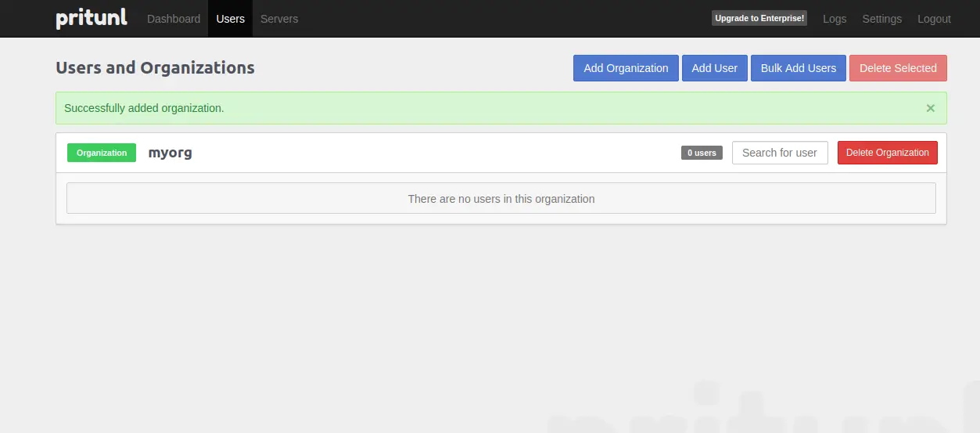Log out using the Logout link
This screenshot has height=433, width=980.
tap(934, 19)
